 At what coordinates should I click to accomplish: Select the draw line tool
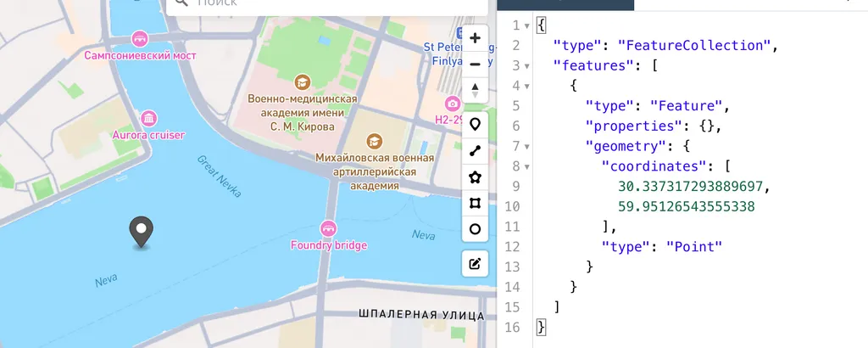click(475, 151)
